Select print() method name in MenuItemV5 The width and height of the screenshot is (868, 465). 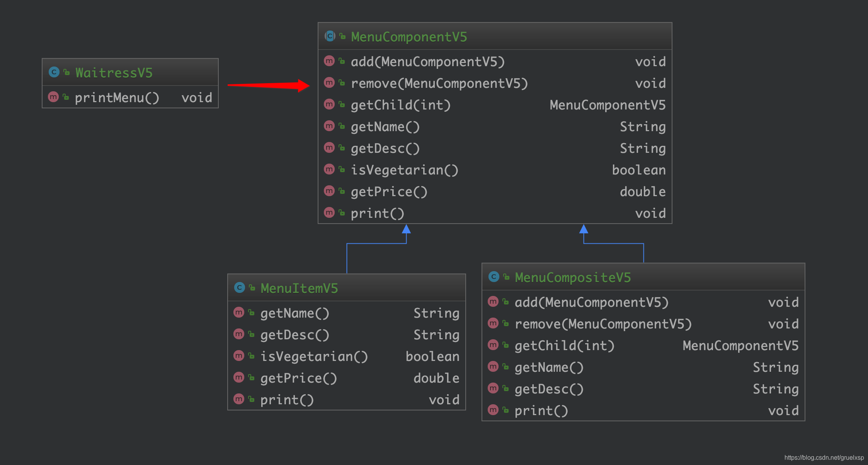(287, 400)
